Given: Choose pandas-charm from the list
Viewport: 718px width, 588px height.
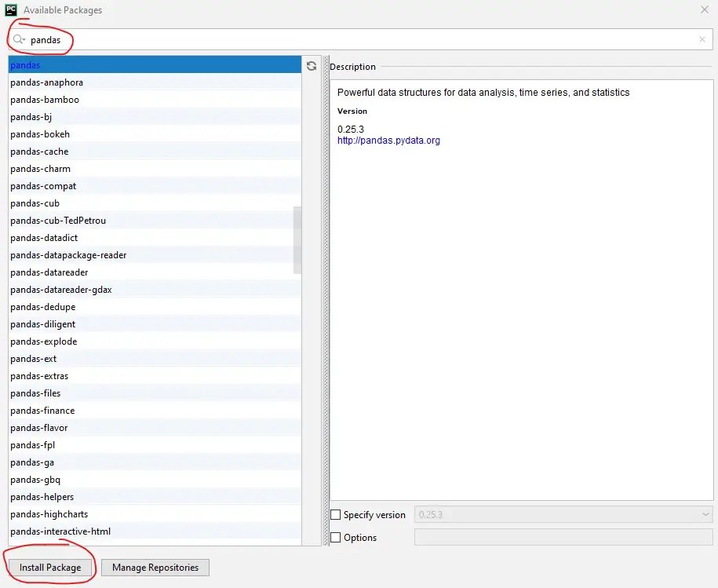Looking at the screenshot, I should 155,169.
